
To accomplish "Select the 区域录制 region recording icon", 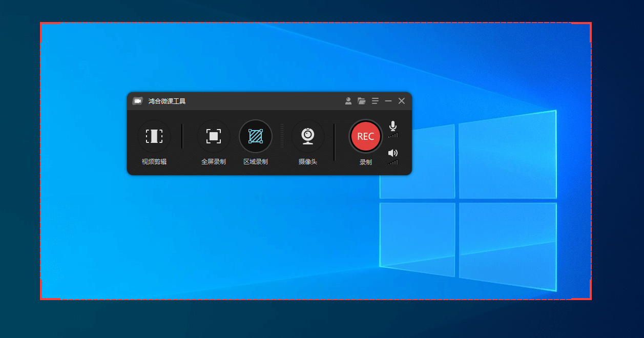I will (256, 136).
